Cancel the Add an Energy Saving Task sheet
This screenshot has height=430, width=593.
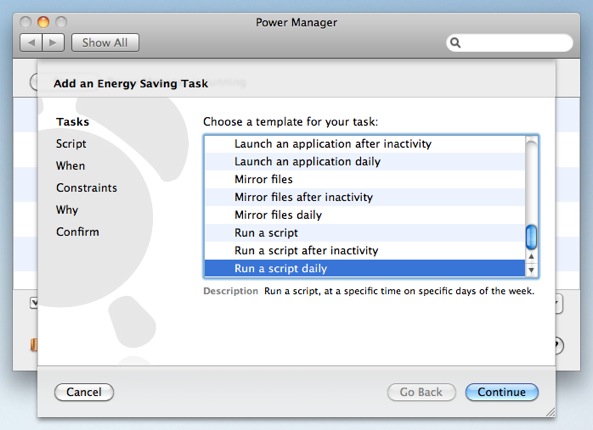click(84, 392)
